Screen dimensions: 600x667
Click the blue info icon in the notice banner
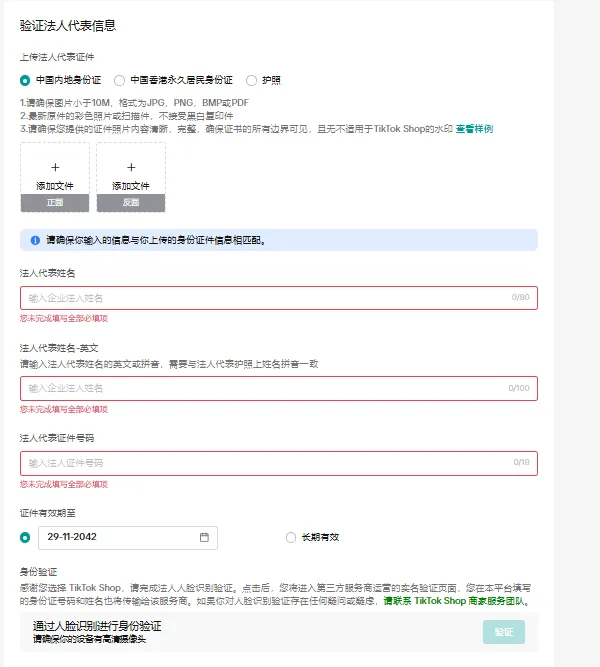(33, 240)
